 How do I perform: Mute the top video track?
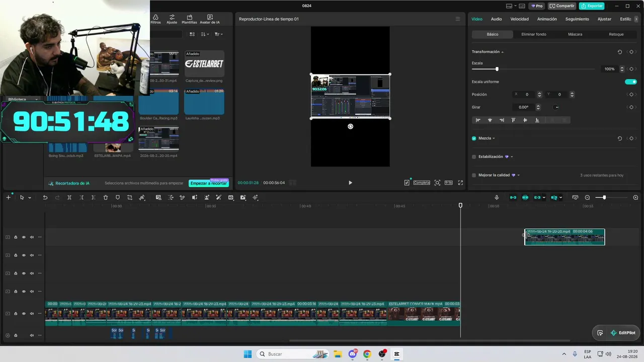pos(32,237)
